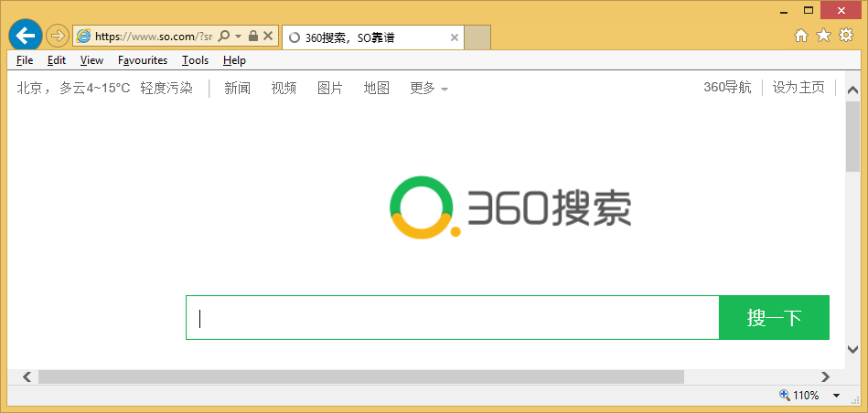
Task: Close the Internet Explorer window
Action: pos(841,10)
